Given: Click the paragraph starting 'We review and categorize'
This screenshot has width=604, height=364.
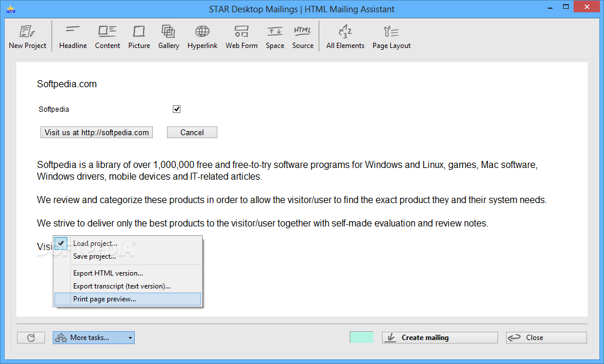Looking at the screenshot, I should click(x=292, y=200).
